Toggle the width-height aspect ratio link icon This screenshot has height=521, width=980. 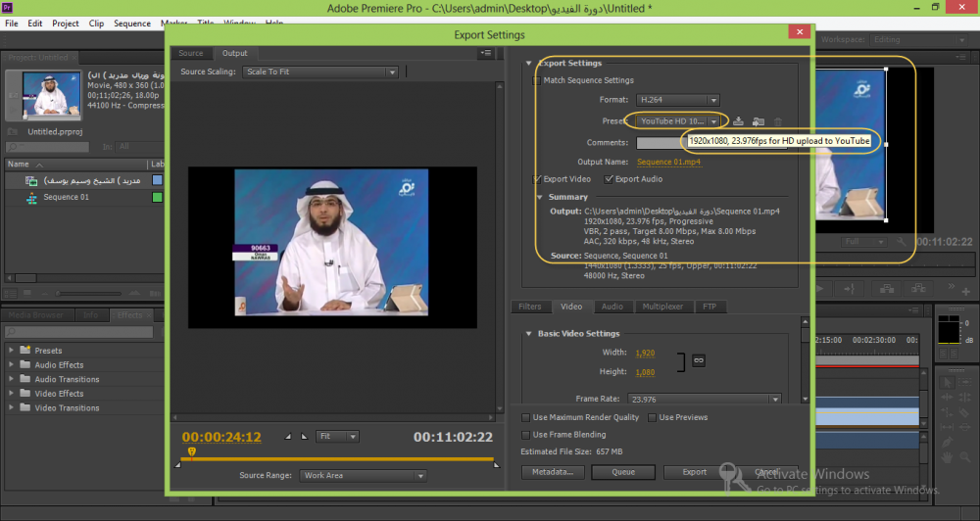[x=699, y=361]
